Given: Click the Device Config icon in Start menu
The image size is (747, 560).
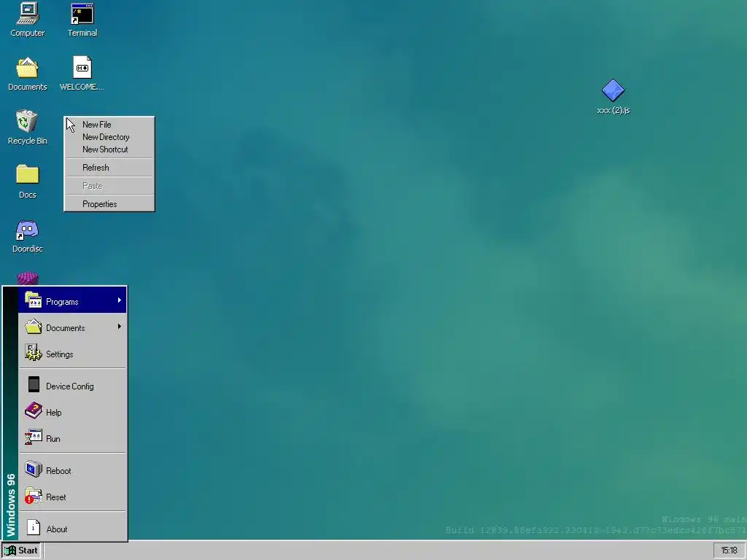Looking at the screenshot, I should point(34,385).
